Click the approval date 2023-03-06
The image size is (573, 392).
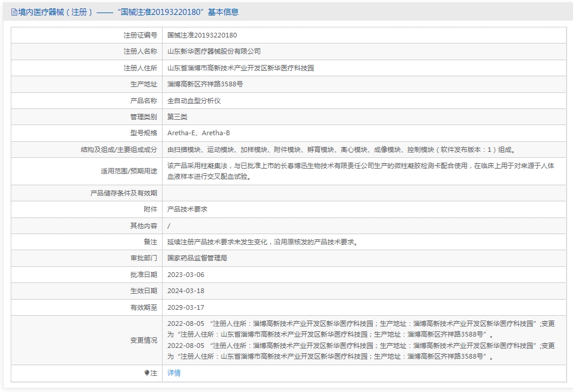[186, 275]
